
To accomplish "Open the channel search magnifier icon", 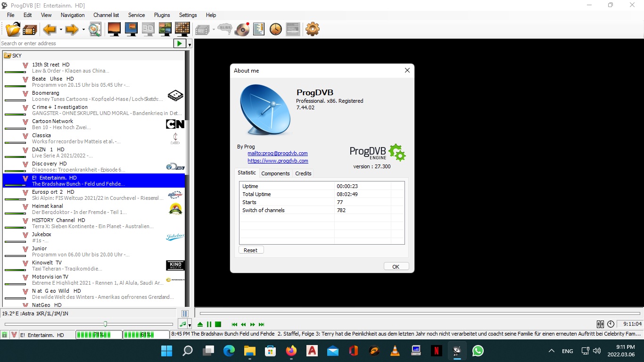I will click(x=95, y=29).
